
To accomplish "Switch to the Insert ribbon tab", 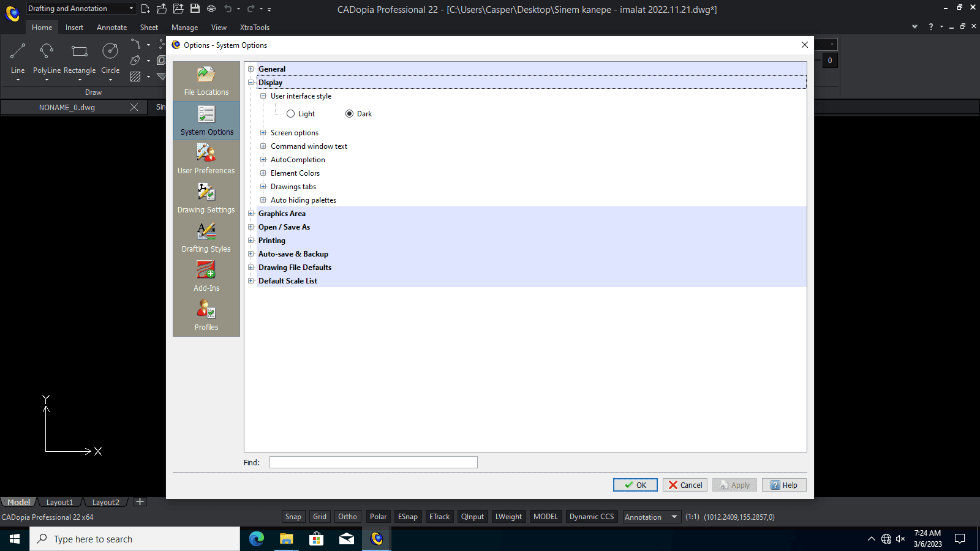I will click(74, 28).
